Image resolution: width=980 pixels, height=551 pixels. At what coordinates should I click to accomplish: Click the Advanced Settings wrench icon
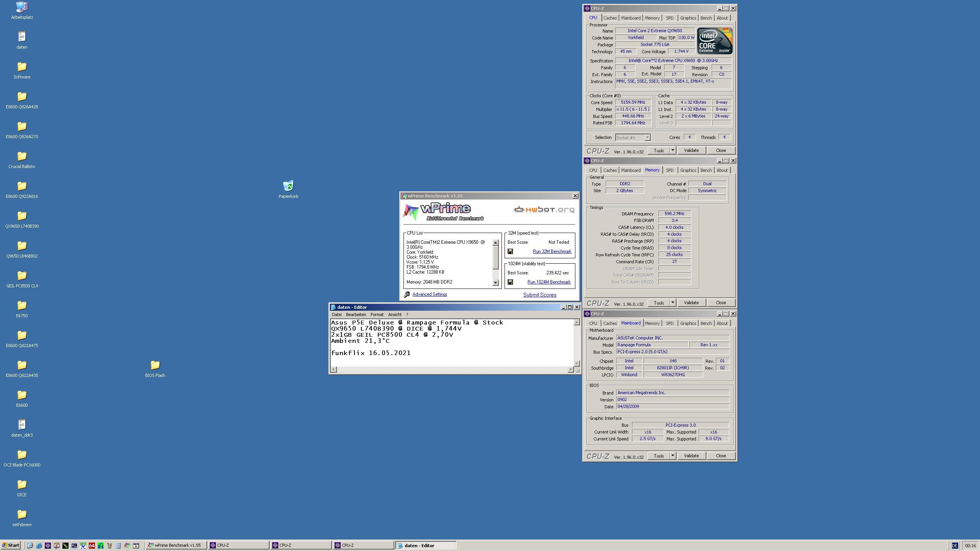pyautogui.click(x=407, y=294)
